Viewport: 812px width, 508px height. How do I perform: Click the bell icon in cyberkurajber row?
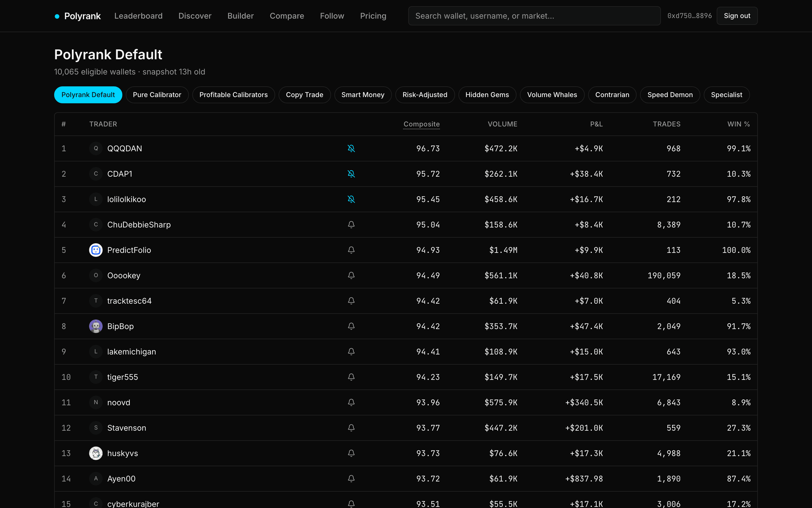click(351, 504)
